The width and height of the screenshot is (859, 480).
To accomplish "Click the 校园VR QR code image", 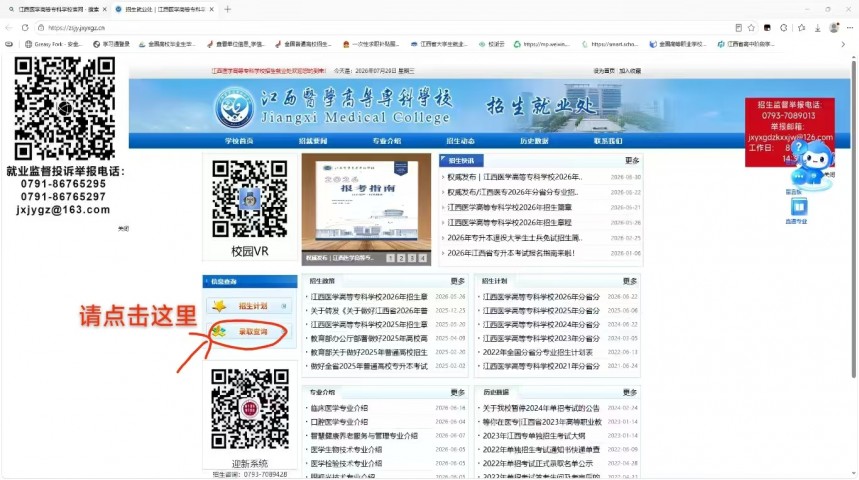I will pyautogui.click(x=250, y=199).
